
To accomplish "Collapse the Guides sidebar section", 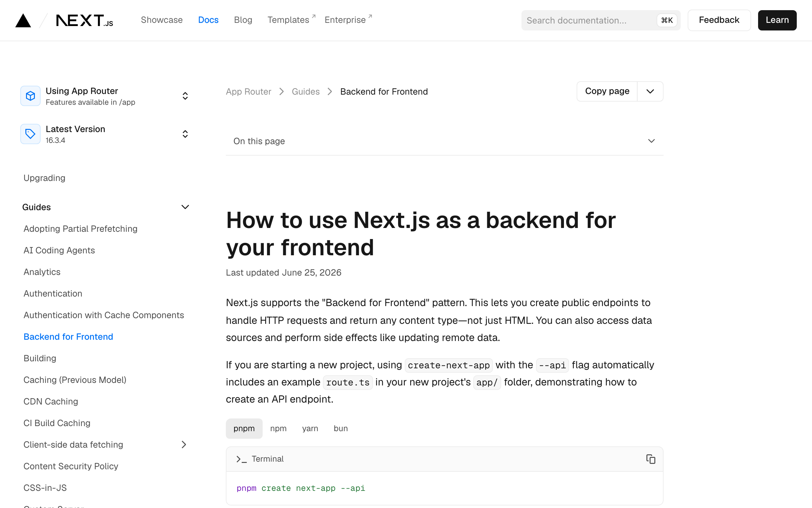I will (106, 207).
